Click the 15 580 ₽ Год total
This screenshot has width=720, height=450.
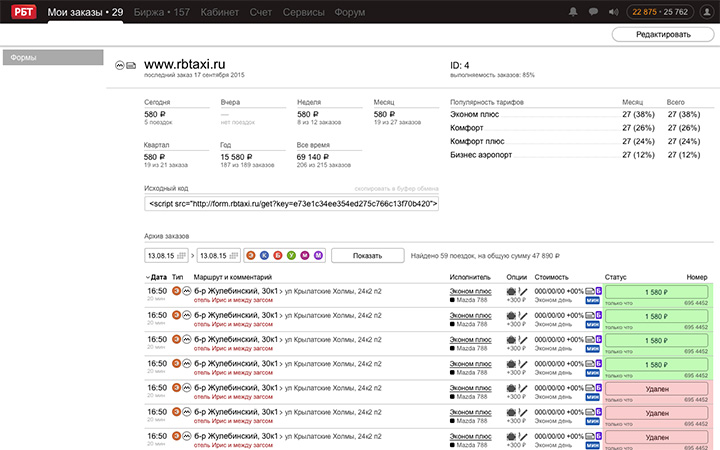coord(236,157)
